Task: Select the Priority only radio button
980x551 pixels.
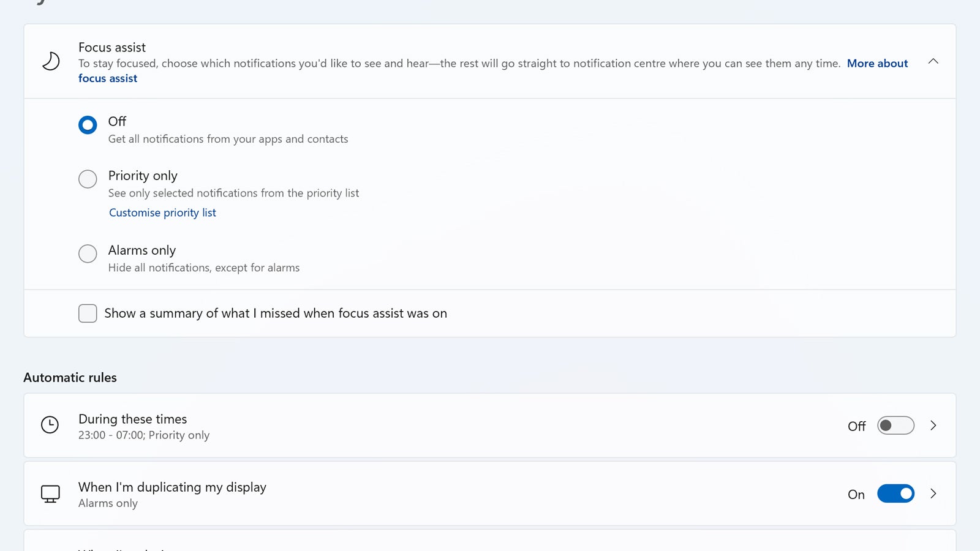Action: 88,179
